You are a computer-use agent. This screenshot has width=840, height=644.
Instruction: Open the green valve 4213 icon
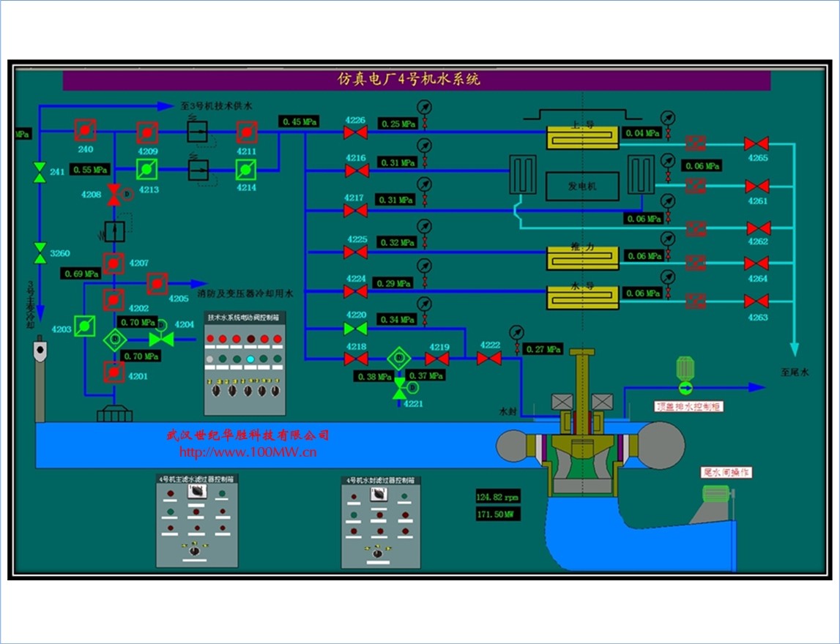click(x=146, y=169)
